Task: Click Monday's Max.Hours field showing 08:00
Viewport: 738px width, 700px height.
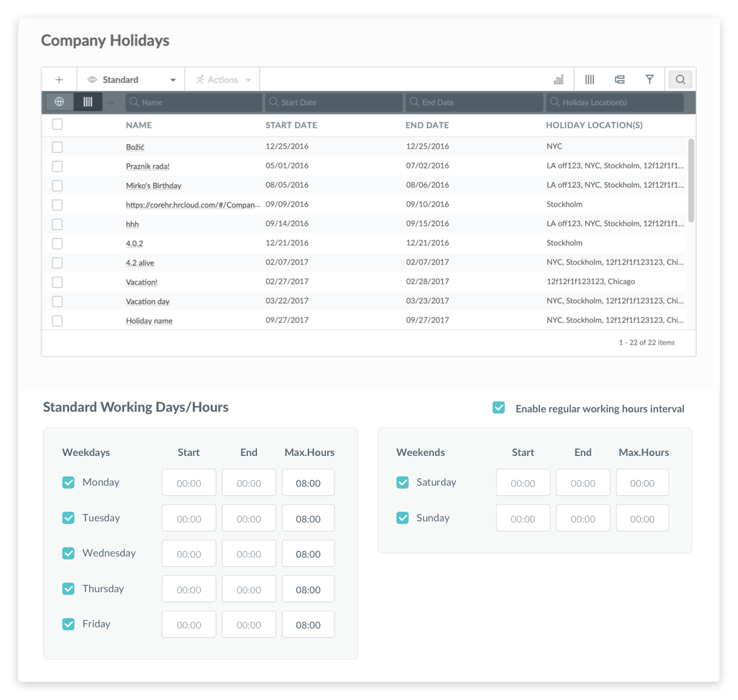Action: 308,482
